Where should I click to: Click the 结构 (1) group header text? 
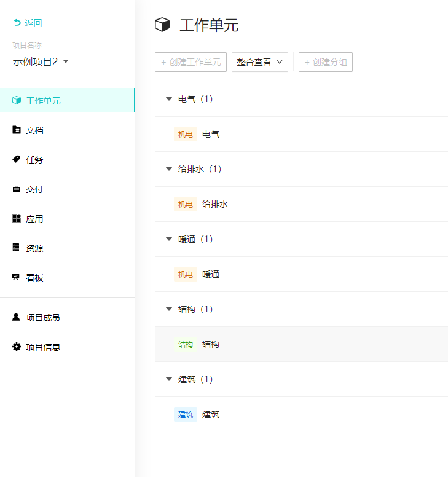(195, 309)
